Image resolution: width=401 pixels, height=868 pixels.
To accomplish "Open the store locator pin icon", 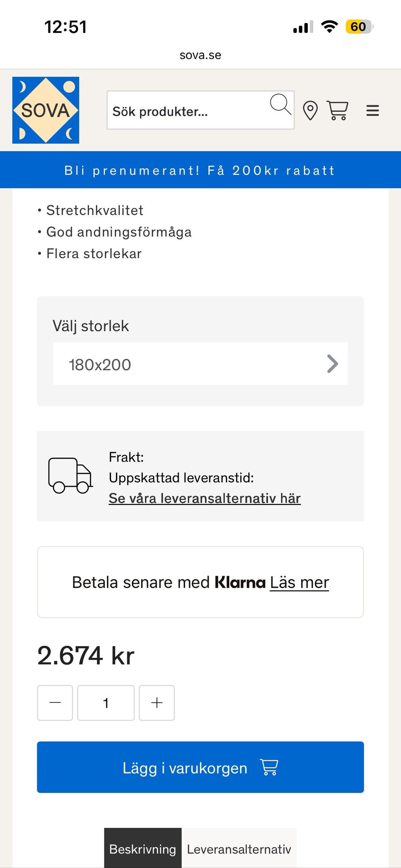I will tap(310, 111).
